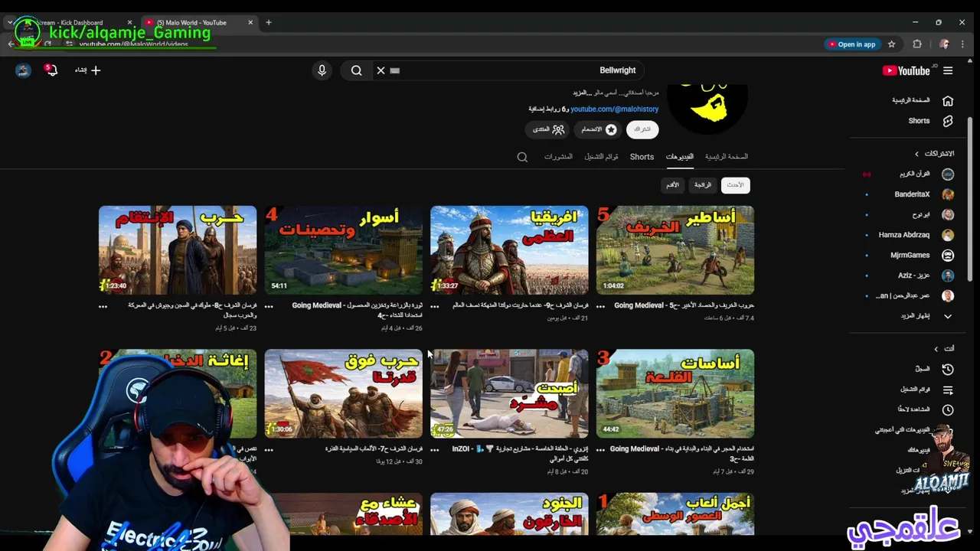Image resolution: width=980 pixels, height=551 pixels.
Task: Play the حرب فوق قدرتنا thumbnail video
Action: (343, 394)
